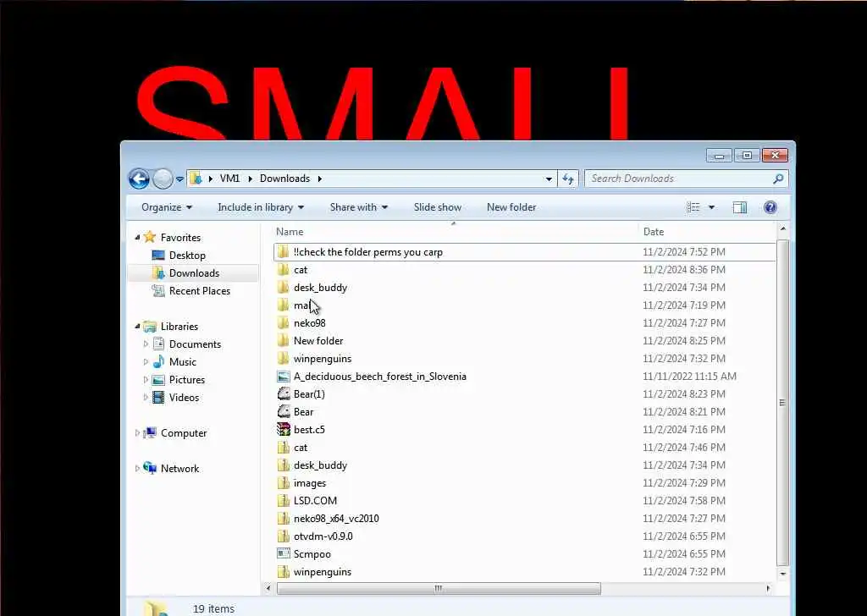The height and width of the screenshot is (616, 867).
Task: Click the date 11/11/2022 11:15 AM
Action: tap(689, 377)
